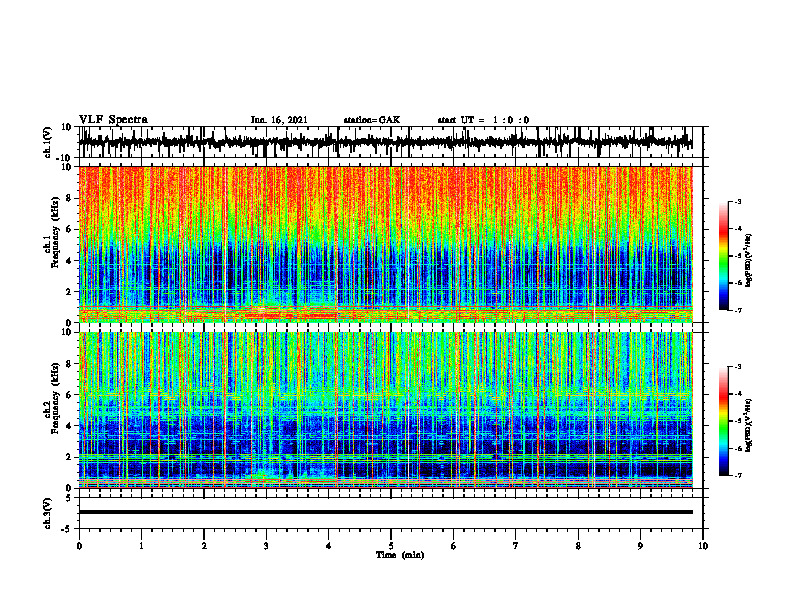
Task: Click time axis tick label "8"
Action: 578,546
